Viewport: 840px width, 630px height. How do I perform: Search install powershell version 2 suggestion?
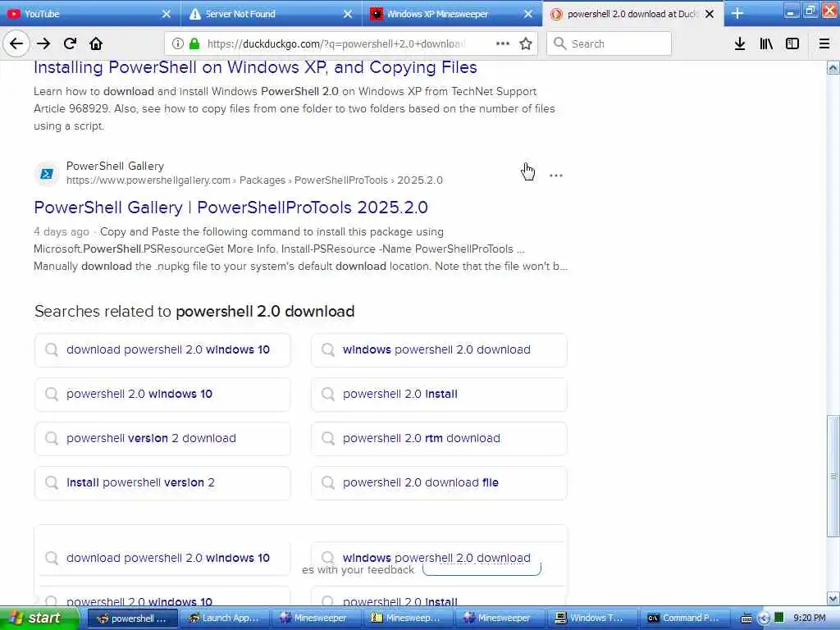tap(163, 483)
